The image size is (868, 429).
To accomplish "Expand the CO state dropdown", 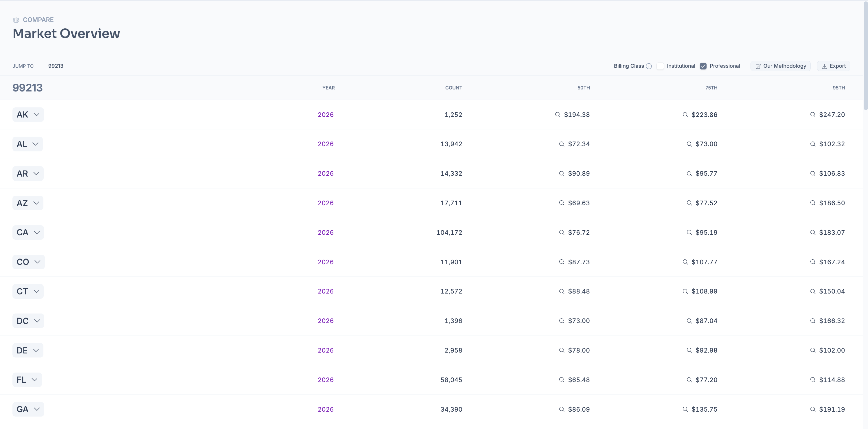I will click(x=29, y=262).
